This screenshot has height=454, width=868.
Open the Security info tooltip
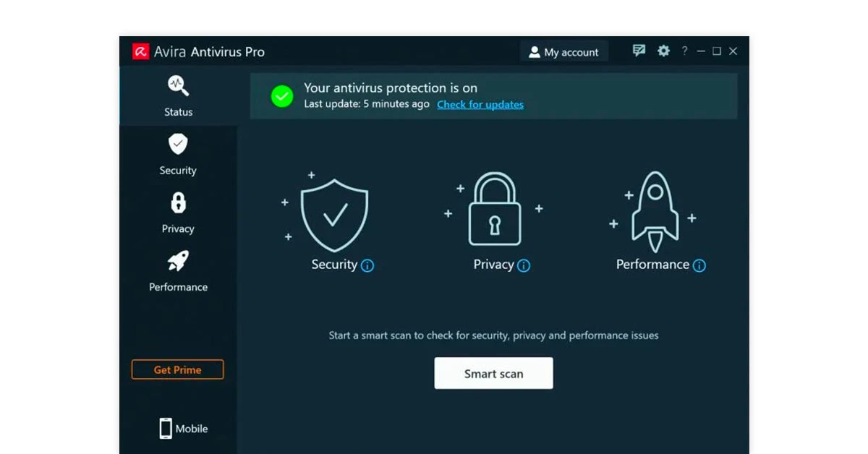367,265
